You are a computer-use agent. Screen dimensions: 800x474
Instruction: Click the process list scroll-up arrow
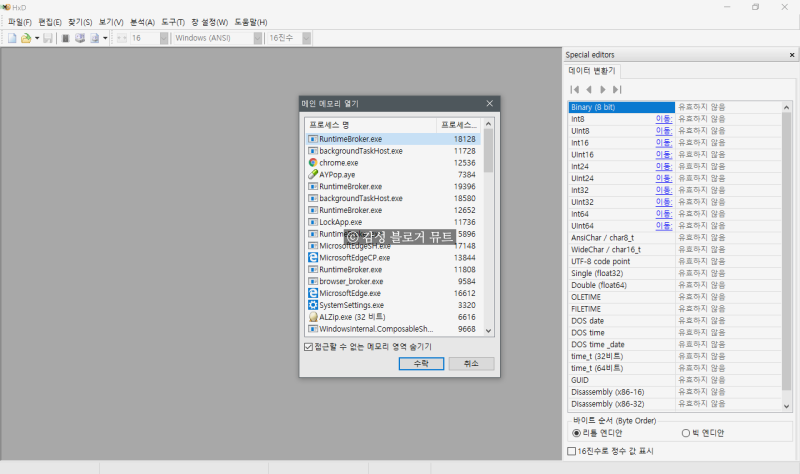pos(488,124)
